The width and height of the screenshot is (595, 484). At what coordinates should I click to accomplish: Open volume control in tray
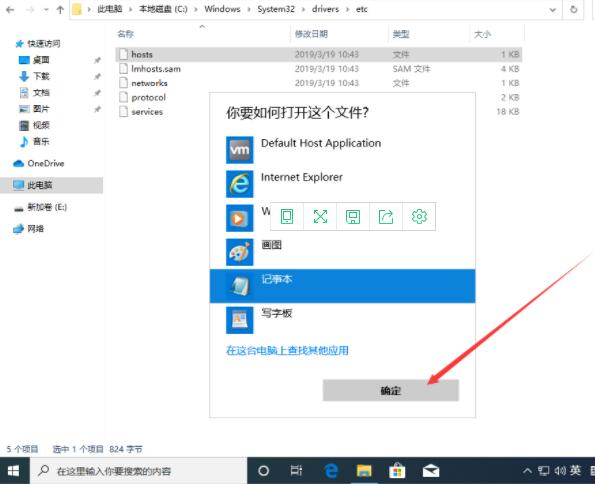click(x=560, y=471)
